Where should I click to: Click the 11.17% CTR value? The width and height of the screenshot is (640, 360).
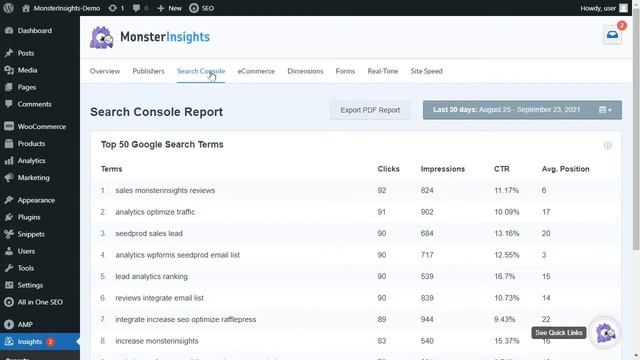507,191
